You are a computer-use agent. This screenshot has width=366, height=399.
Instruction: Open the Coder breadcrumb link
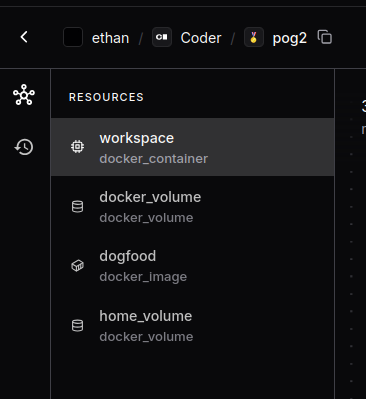pos(201,38)
